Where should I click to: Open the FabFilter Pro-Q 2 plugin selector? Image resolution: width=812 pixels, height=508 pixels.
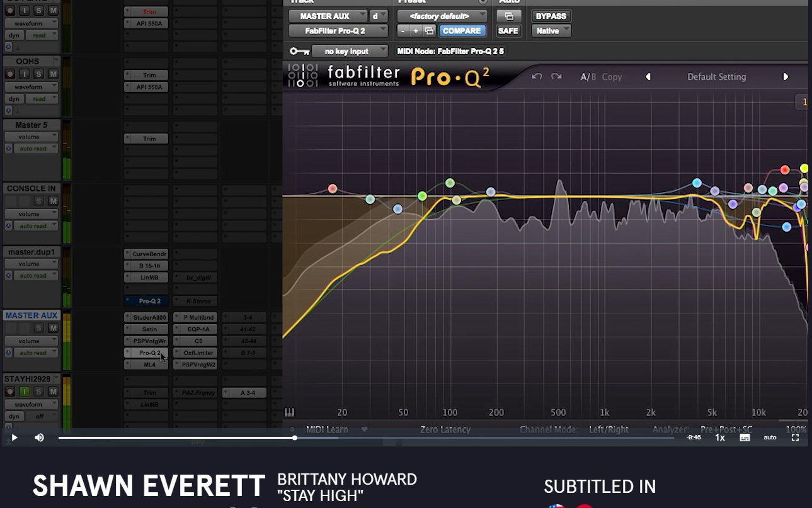click(338, 31)
